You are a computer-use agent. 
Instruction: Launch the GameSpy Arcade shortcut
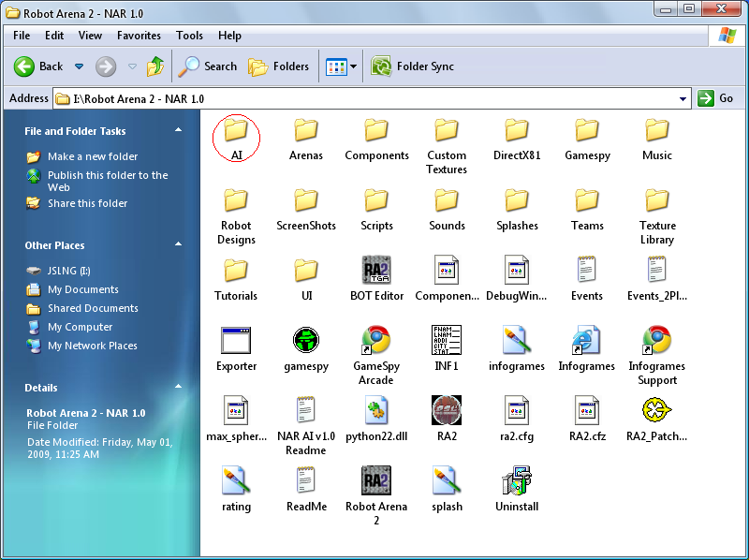pos(376,341)
